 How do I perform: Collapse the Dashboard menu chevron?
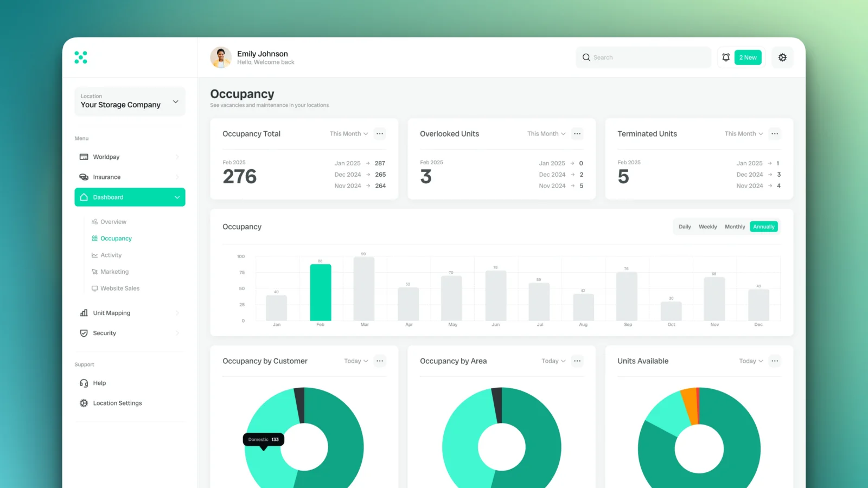coord(177,197)
